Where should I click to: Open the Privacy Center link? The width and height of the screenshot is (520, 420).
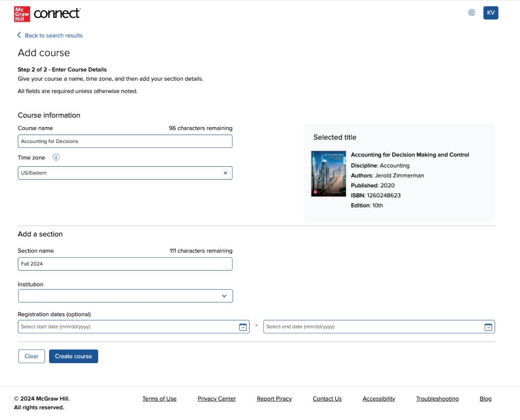(x=216, y=399)
